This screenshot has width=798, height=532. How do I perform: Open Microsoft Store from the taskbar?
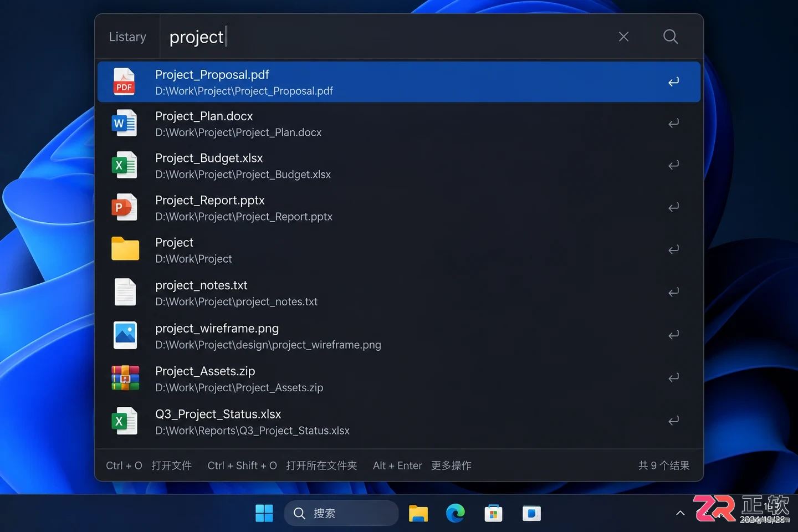pos(493,514)
